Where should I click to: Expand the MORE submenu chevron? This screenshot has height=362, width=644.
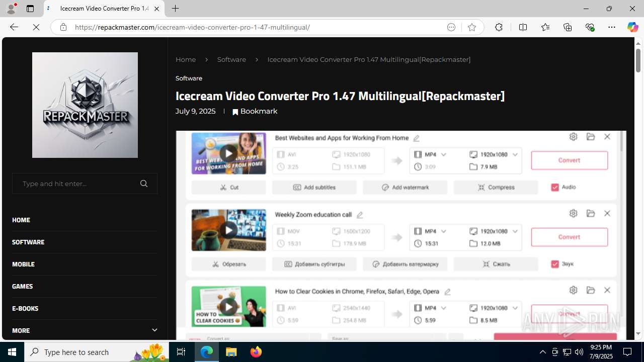pos(154,330)
